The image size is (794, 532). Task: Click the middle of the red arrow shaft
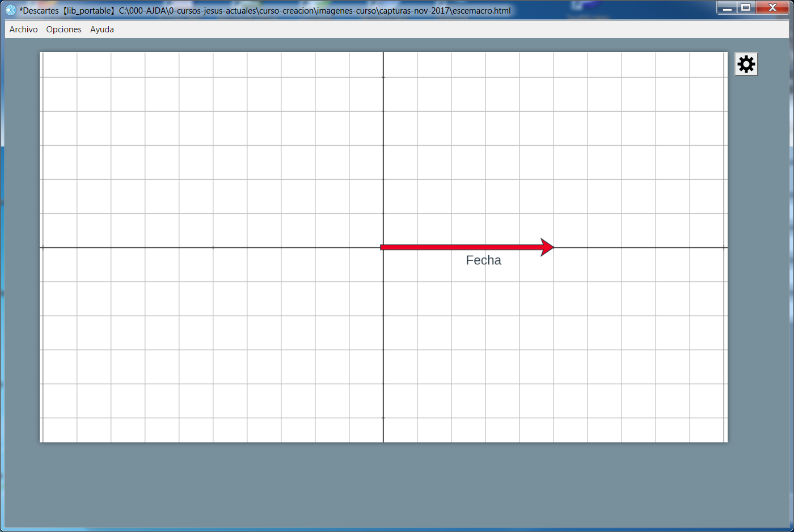[x=461, y=247]
